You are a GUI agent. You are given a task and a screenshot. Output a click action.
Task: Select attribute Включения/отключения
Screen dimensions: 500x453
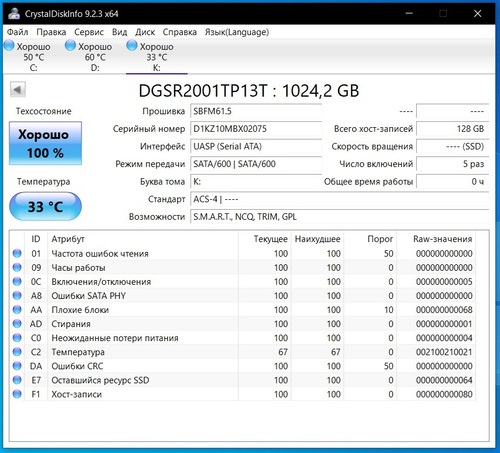click(101, 281)
